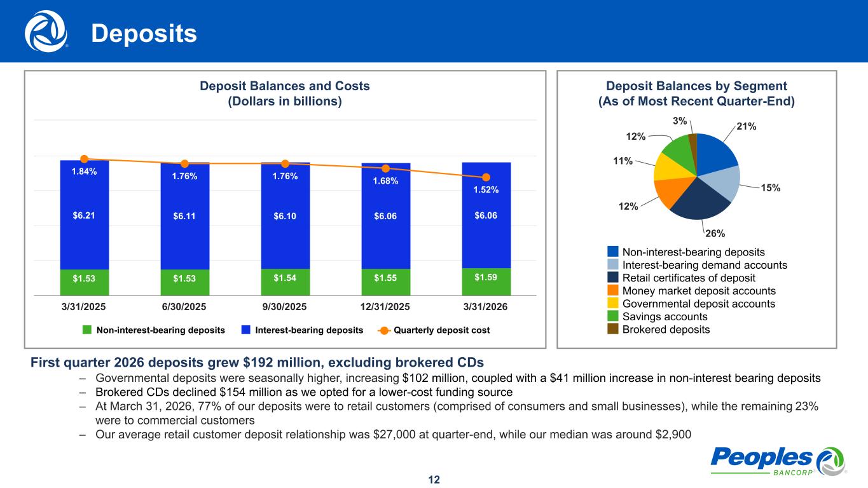Click the circular logo in header
The image size is (868, 488).
pyautogui.click(x=46, y=31)
